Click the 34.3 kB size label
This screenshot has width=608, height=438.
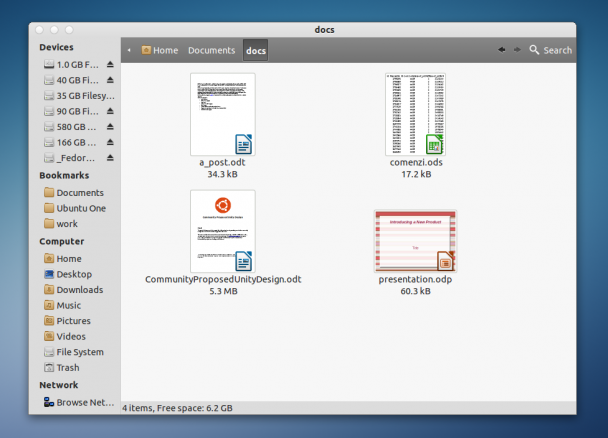coord(222,174)
